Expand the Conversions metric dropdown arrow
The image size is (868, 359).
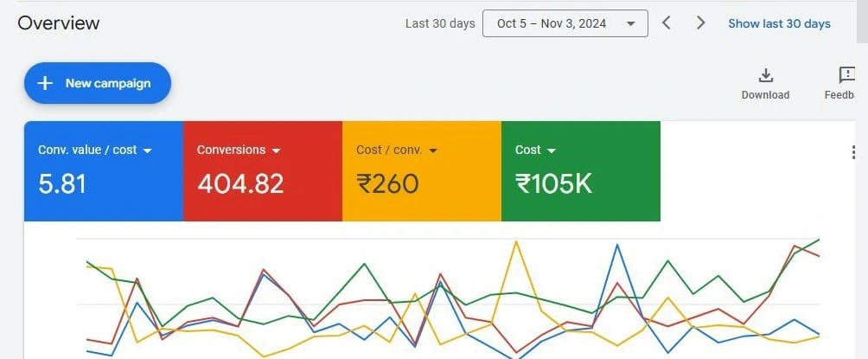[x=277, y=151]
